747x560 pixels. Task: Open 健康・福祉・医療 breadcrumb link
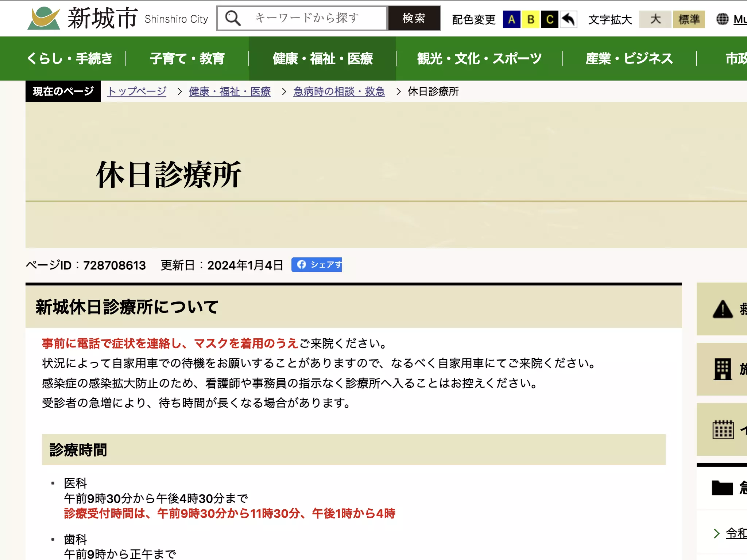click(x=230, y=91)
